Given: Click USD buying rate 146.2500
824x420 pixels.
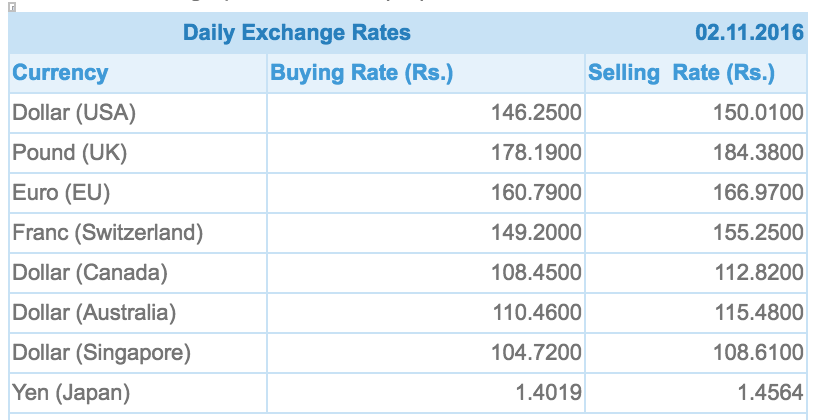Looking at the screenshot, I should pos(536,113).
